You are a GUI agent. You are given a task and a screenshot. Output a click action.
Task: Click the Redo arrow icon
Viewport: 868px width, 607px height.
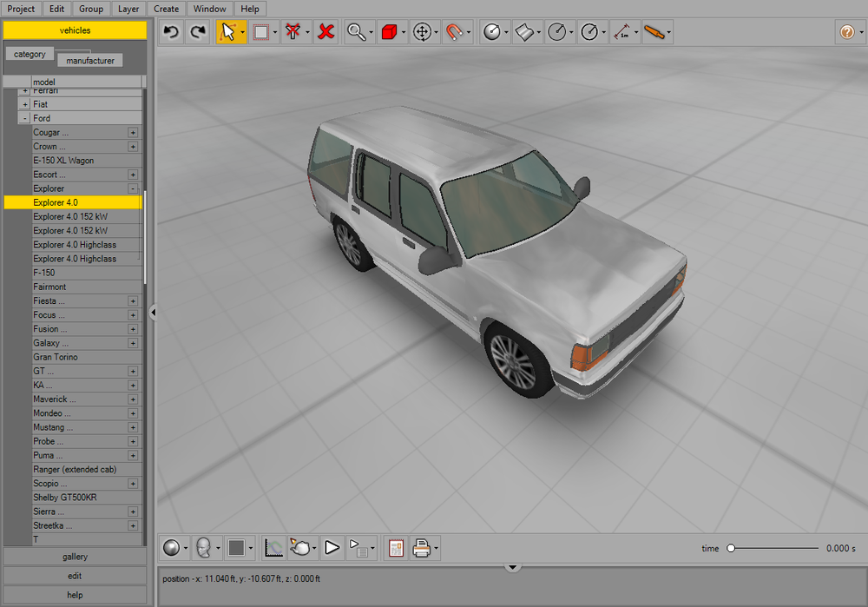coord(197,31)
